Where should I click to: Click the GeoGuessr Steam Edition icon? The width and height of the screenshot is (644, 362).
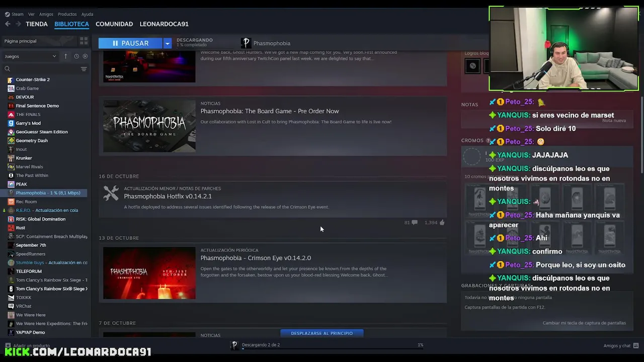coord(11,132)
